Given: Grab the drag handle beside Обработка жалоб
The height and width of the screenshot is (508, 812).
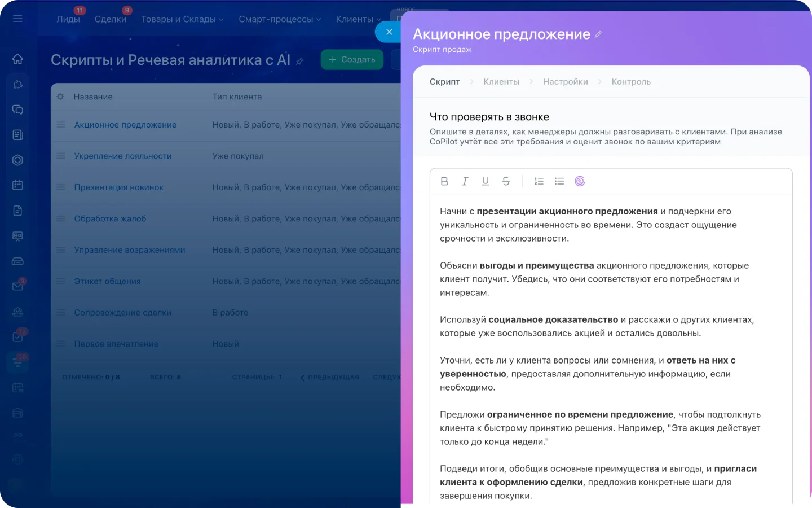Looking at the screenshot, I should pos(60,218).
